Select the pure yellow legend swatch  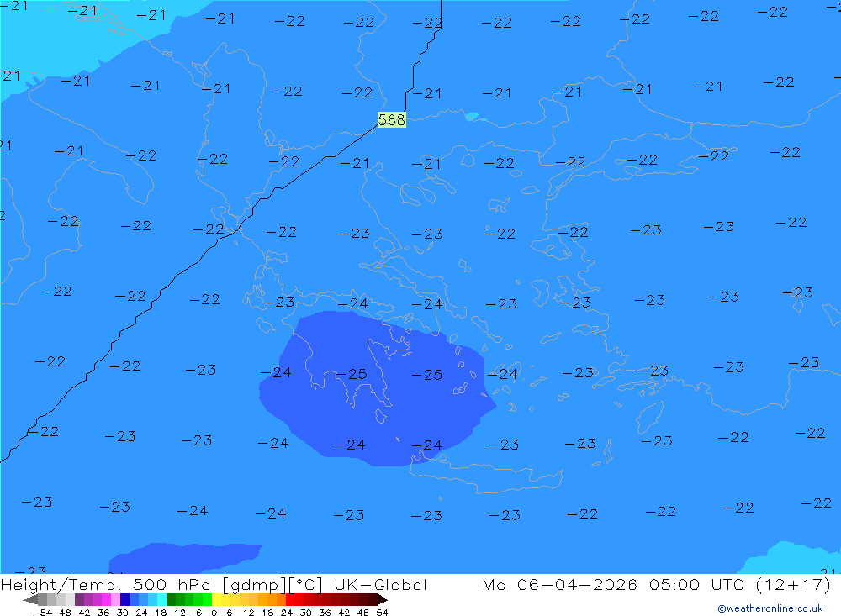217,599
